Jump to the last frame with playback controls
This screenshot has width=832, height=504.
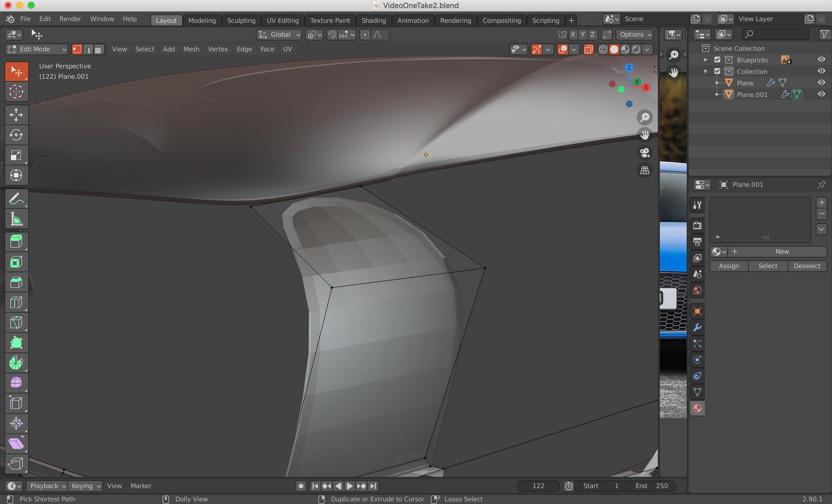tap(374, 486)
